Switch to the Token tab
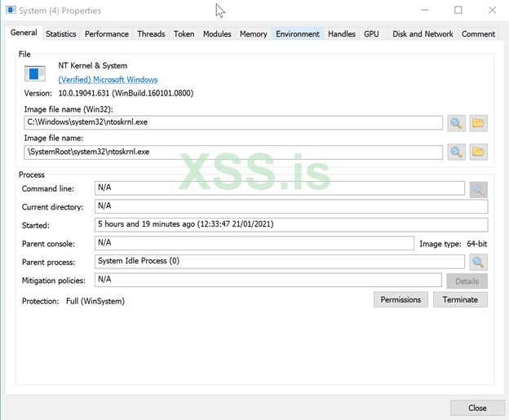 (x=184, y=34)
